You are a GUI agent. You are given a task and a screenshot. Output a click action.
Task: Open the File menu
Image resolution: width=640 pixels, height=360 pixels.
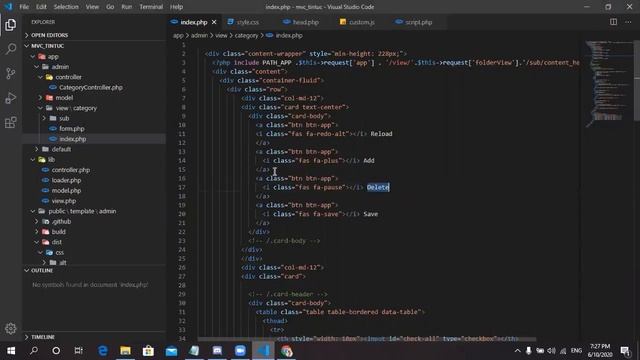[x=24, y=7]
